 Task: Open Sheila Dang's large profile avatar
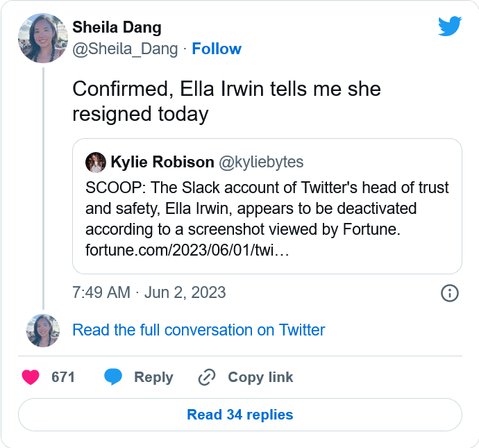point(42,38)
